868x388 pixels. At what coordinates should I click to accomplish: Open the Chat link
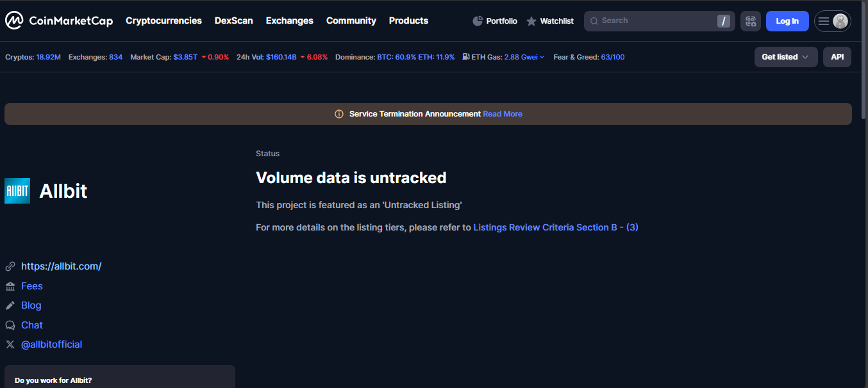(x=32, y=325)
